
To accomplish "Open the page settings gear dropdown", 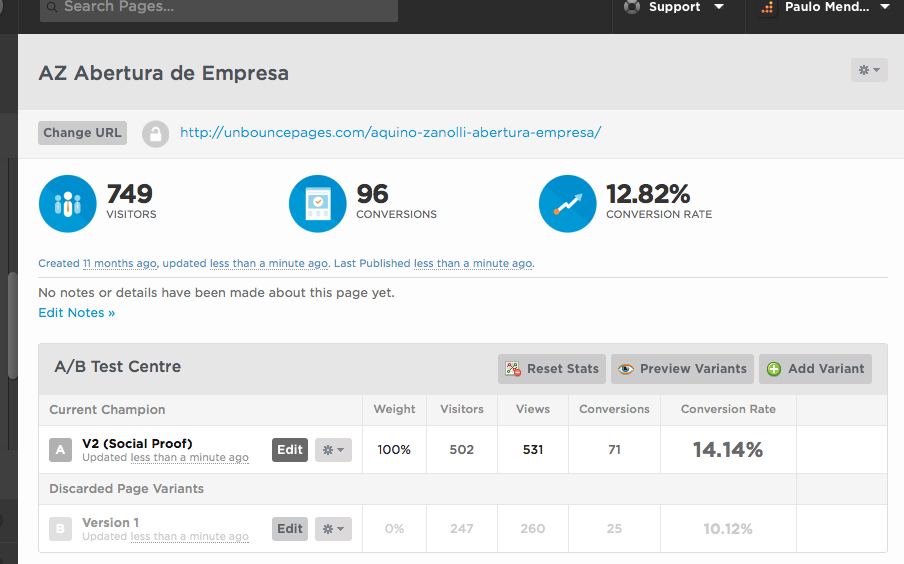I will (x=869, y=70).
